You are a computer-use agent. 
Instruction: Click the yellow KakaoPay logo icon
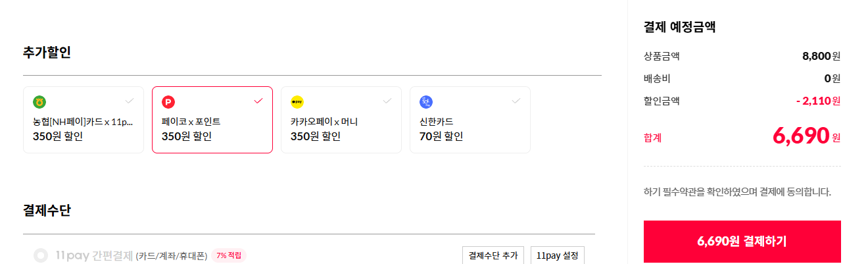297,102
